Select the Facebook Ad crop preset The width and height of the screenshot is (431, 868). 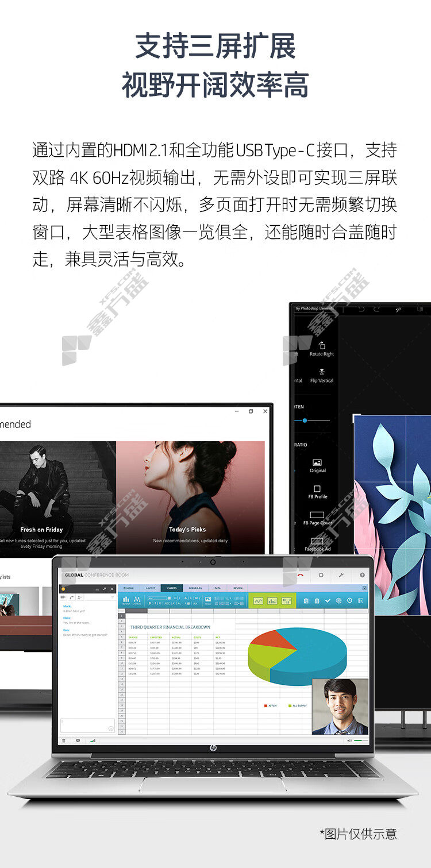click(x=317, y=541)
